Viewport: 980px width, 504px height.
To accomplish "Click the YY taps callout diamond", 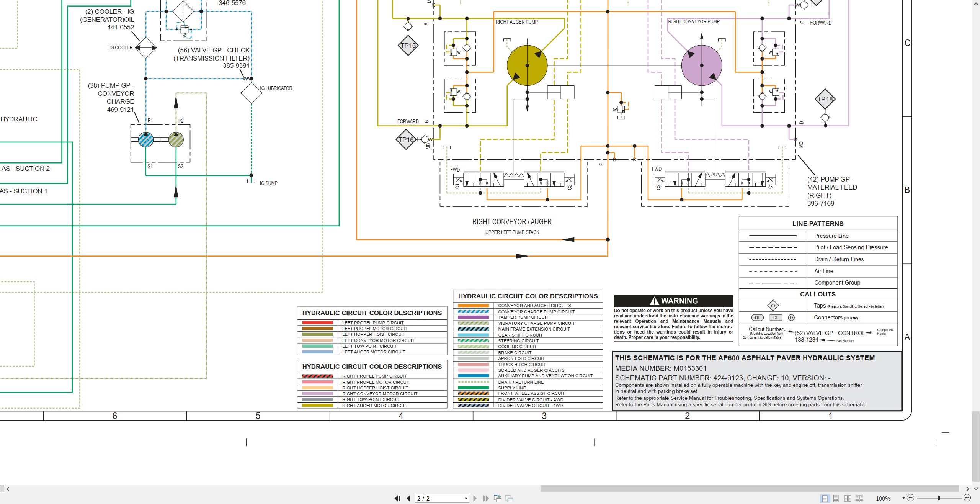I will [773, 306].
